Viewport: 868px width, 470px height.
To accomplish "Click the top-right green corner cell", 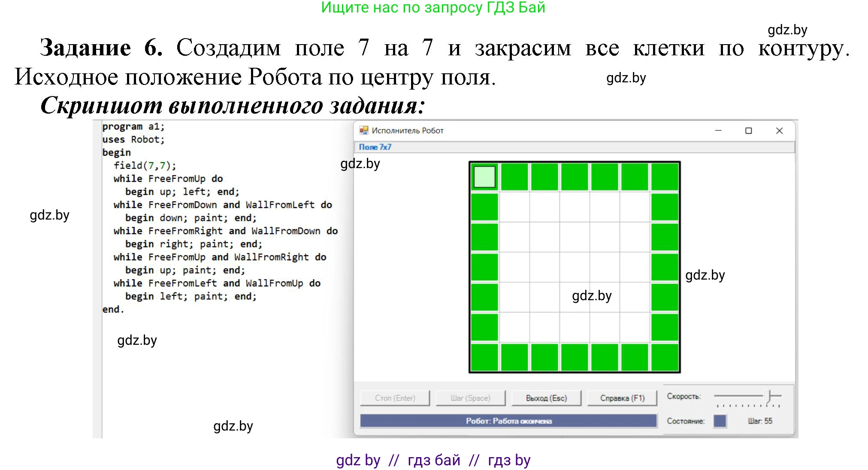I will [665, 177].
